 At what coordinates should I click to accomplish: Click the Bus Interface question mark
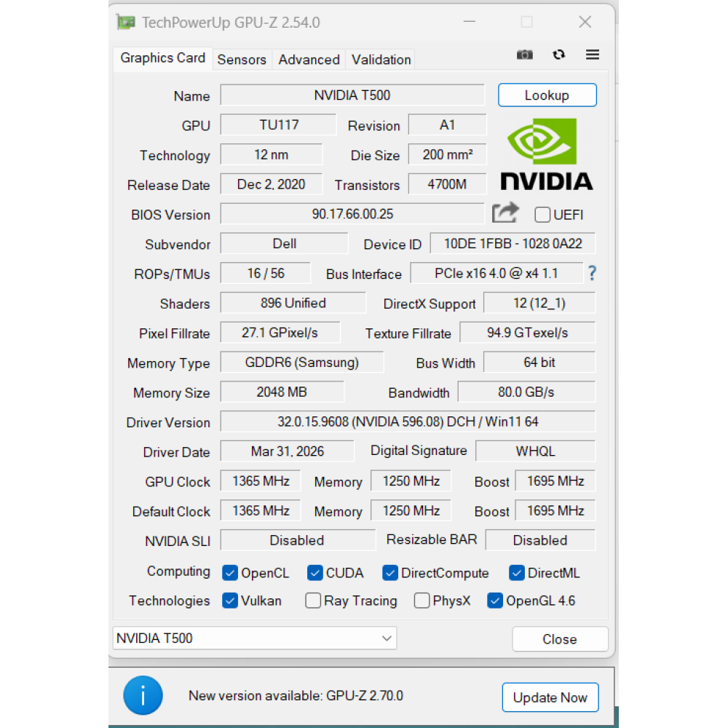592,273
